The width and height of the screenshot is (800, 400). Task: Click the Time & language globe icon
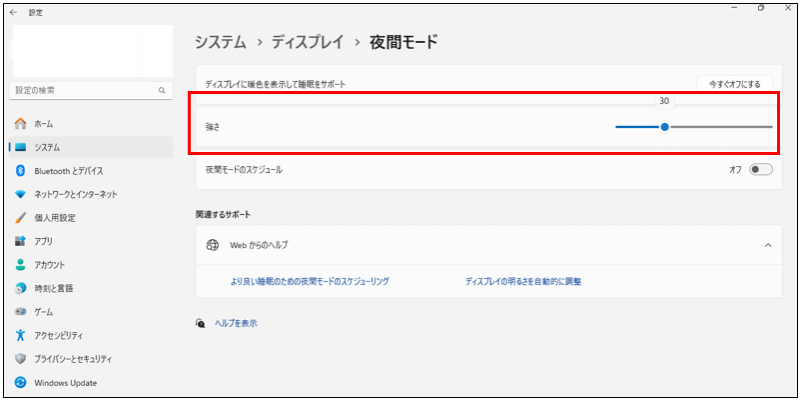coord(20,288)
